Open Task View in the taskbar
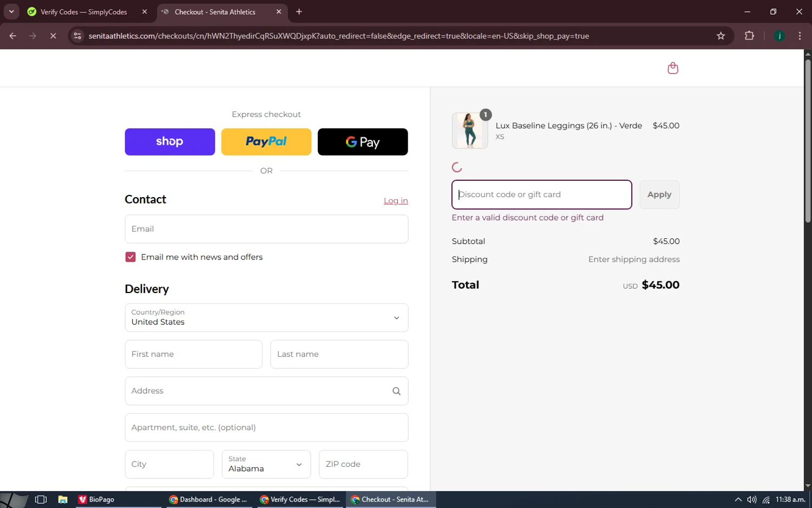Image resolution: width=812 pixels, height=508 pixels. pos(41,499)
